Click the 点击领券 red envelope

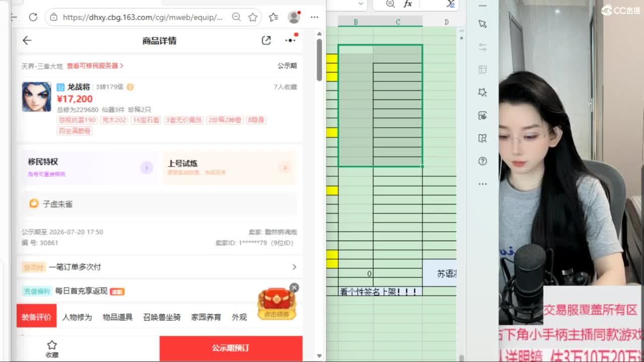click(276, 305)
